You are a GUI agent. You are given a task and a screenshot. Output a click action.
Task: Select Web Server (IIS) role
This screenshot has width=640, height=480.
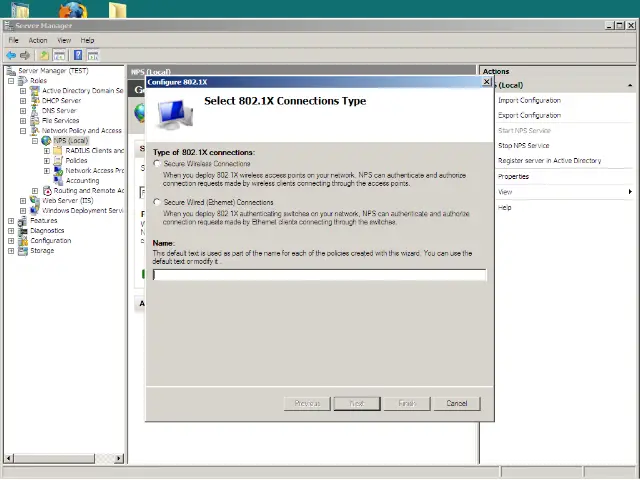click(x=67, y=200)
